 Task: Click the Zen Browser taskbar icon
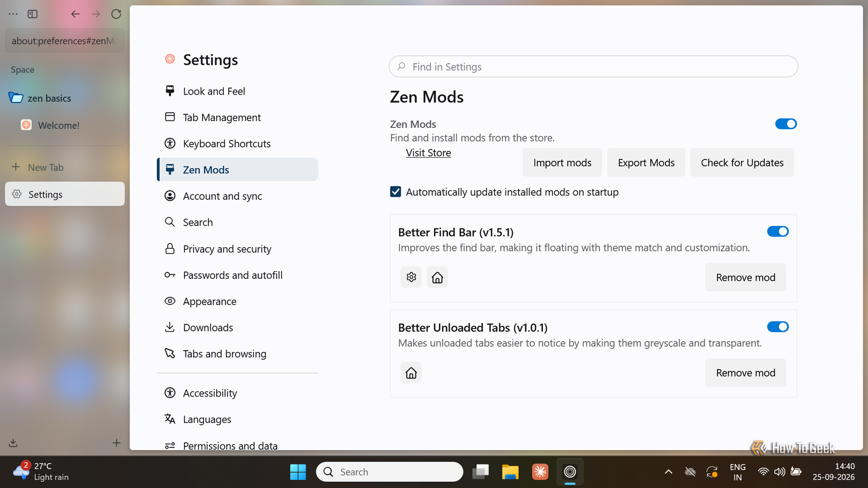(570, 472)
